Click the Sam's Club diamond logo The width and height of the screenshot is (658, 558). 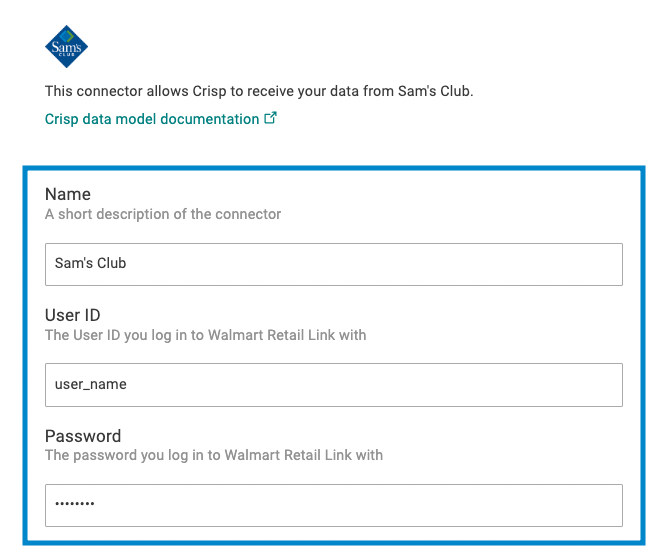pyautogui.click(x=66, y=47)
